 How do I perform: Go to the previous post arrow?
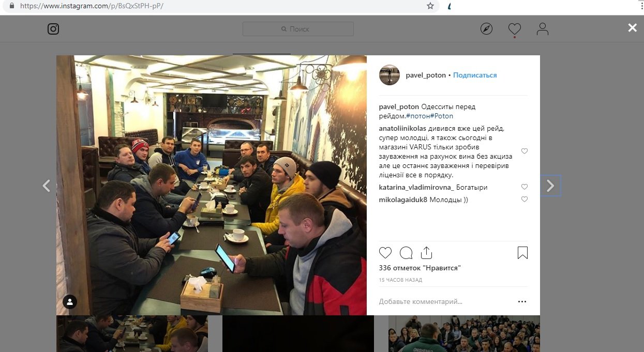47,186
